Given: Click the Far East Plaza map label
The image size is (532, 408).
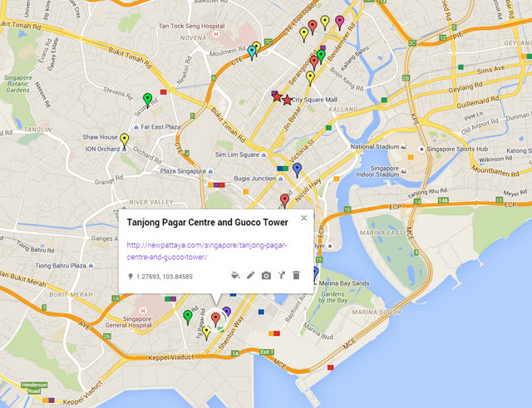Looking at the screenshot, I should coord(160,127).
